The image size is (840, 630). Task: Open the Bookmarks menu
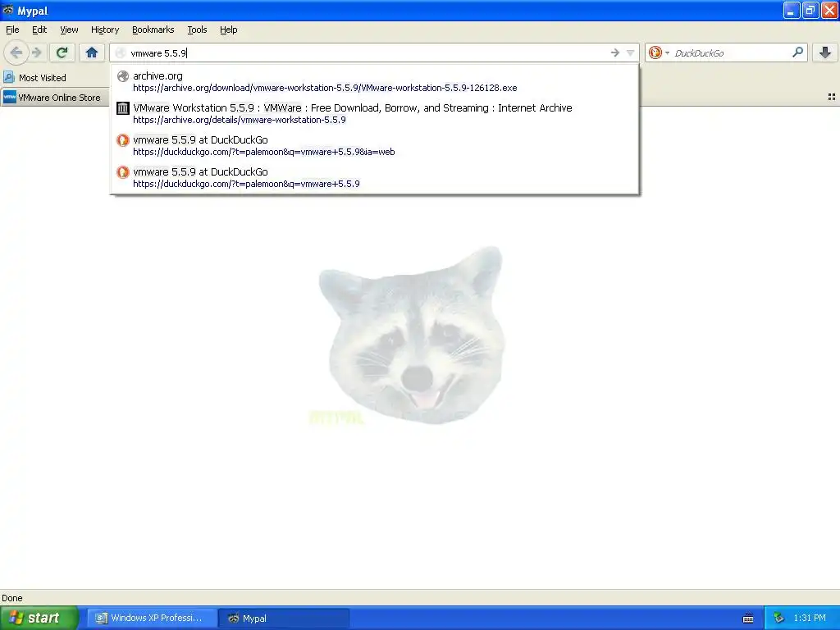coord(153,30)
